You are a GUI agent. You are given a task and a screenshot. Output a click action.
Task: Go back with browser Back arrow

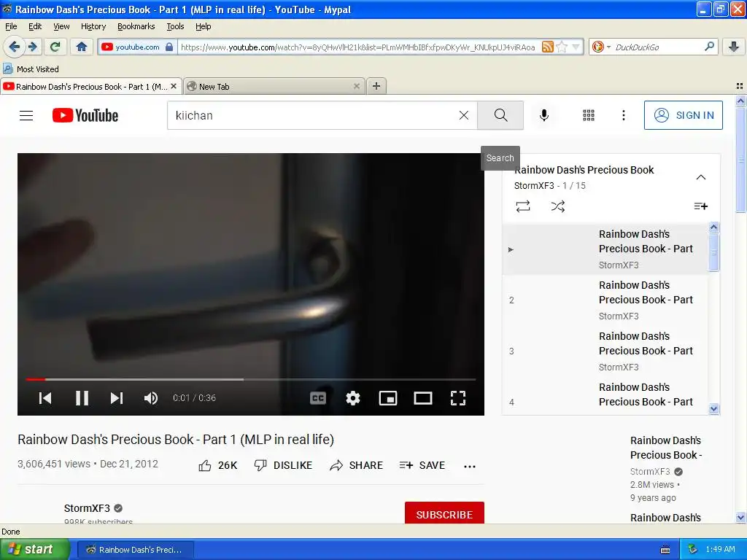pyautogui.click(x=15, y=47)
